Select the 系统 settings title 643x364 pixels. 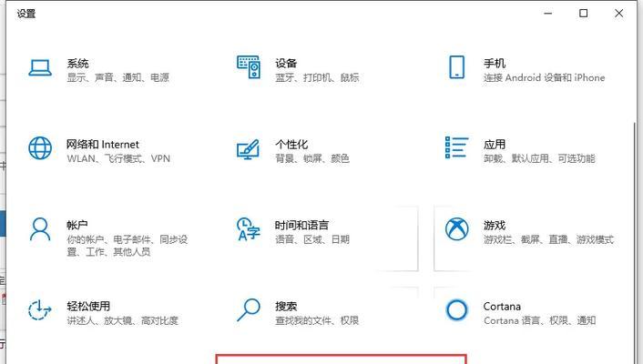coord(78,64)
